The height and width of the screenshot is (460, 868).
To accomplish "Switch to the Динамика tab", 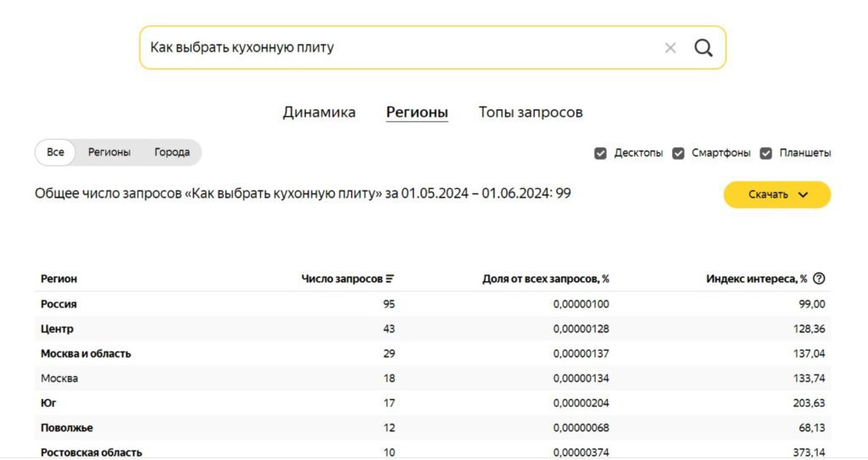I will [319, 112].
